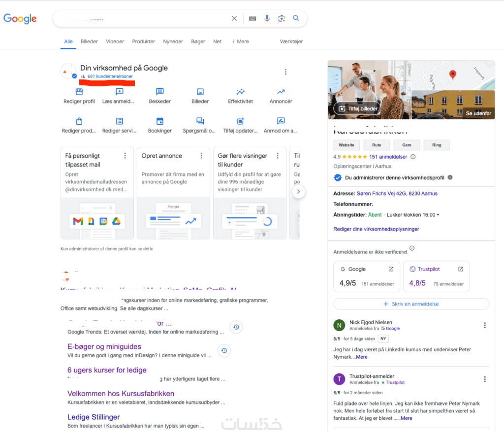The image size is (504, 439).
Task: Open 681 kundeinteraktioner link
Action: (110, 76)
